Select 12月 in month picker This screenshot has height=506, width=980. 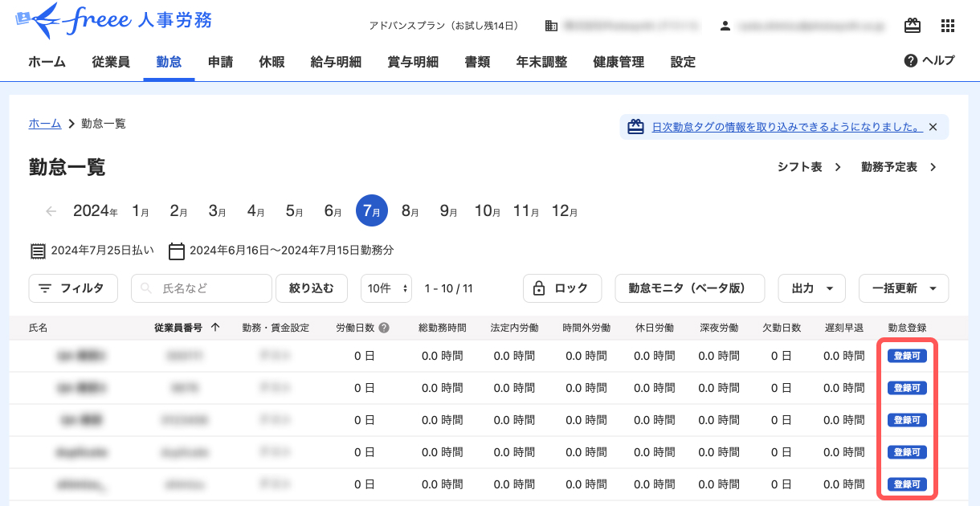(x=565, y=211)
